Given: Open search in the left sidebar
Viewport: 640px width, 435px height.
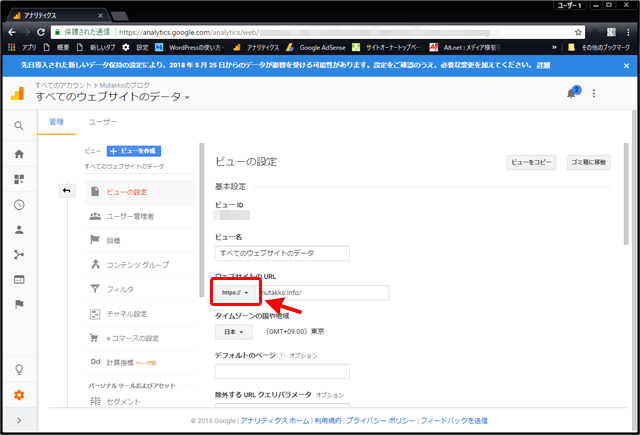Looking at the screenshot, I should click(19, 126).
